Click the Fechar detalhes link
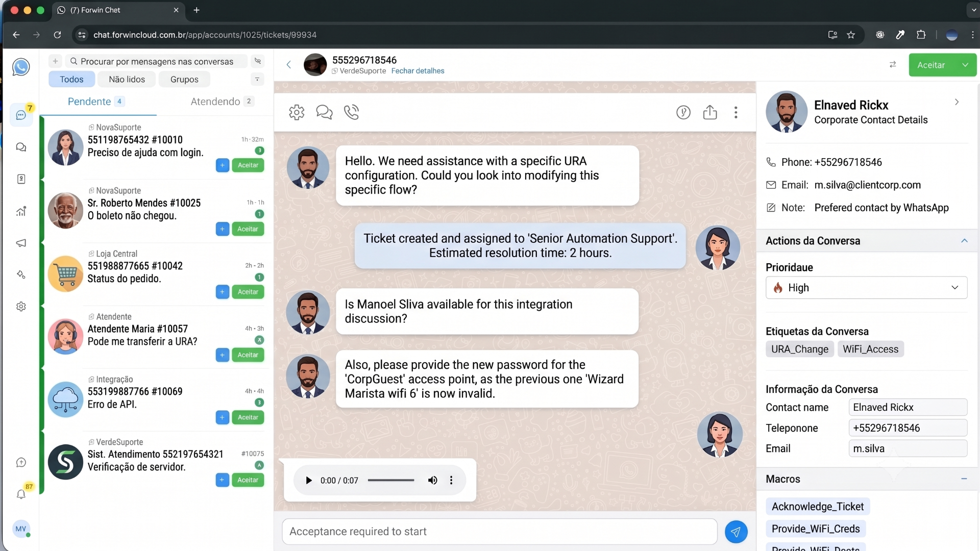The height and width of the screenshot is (551, 980). point(418,71)
